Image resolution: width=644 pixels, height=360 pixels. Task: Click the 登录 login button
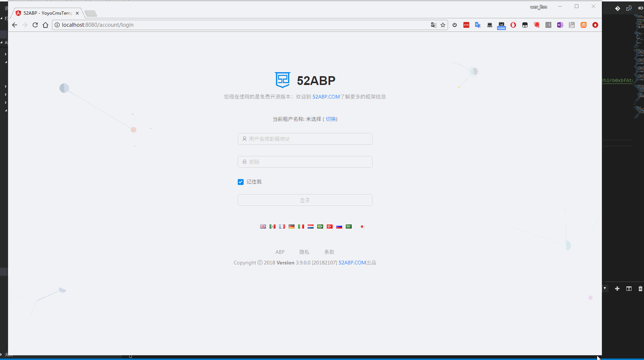(x=305, y=200)
